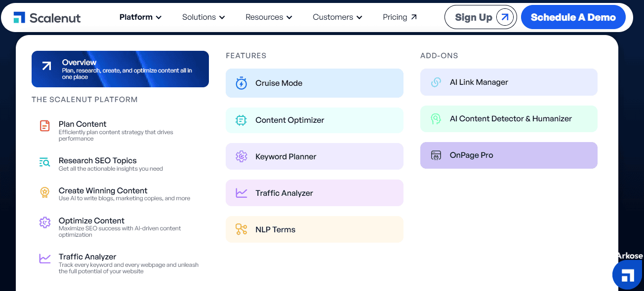Open the AI Link Manager label link
The width and height of the screenshot is (644, 291).
pos(479,82)
